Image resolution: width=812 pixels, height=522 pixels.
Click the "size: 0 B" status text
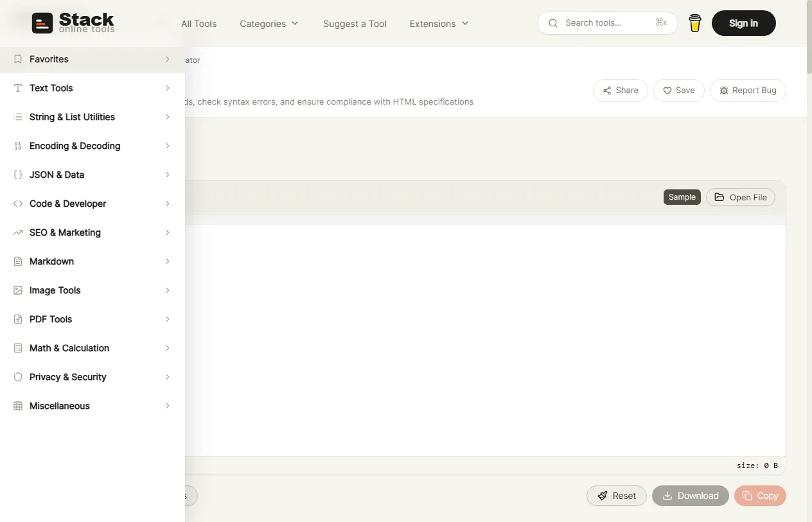pos(757,465)
